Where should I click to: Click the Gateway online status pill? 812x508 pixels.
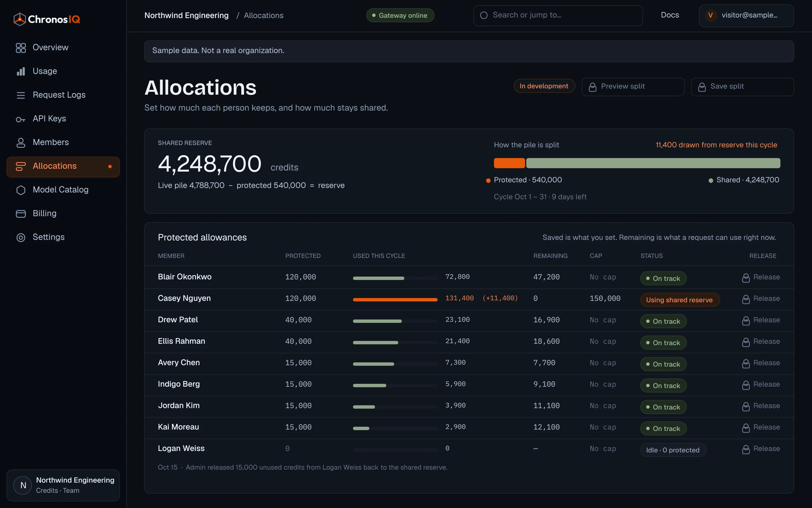coord(400,16)
